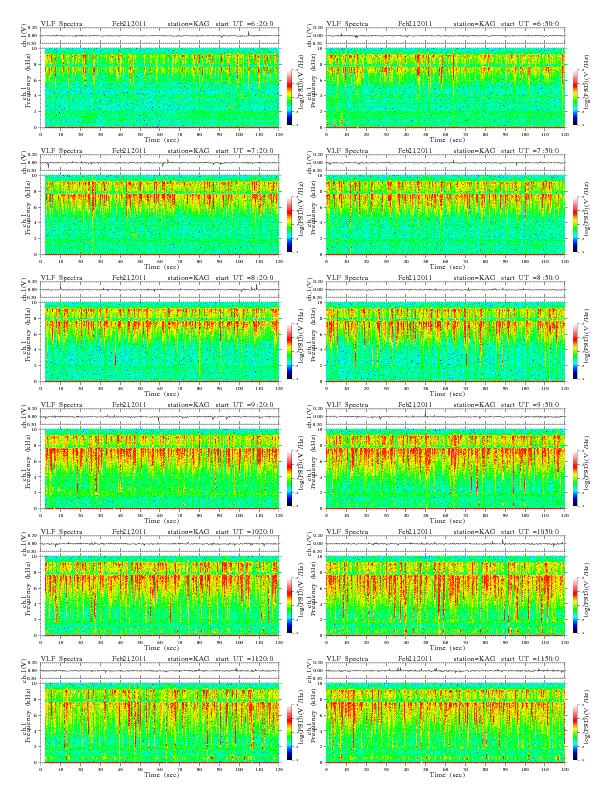Click the ch.1(V) waveform strip above 7:50:0 spectrogram
Screen dimensions: 612x792
[x=445, y=163]
